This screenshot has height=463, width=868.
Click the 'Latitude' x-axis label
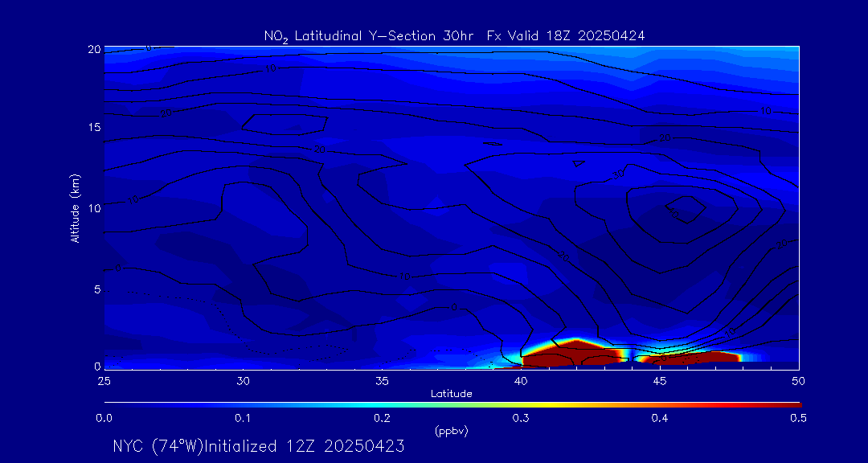coord(452,394)
